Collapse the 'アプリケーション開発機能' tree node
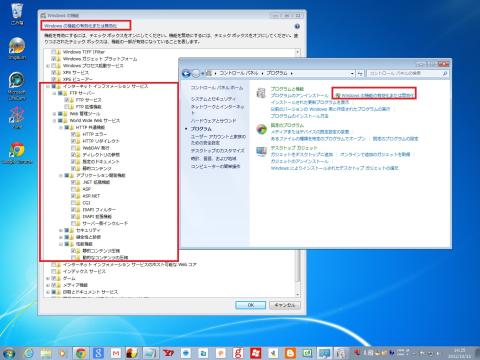The height and width of the screenshot is (360, 480). 61,175
